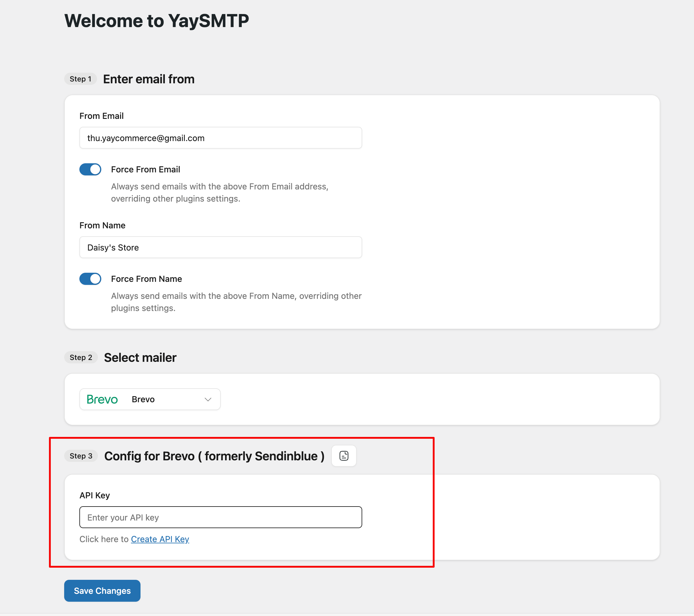This screenshot has width=694, height=616.
Task: Click the API Key field label
Action: click(94, 495)
